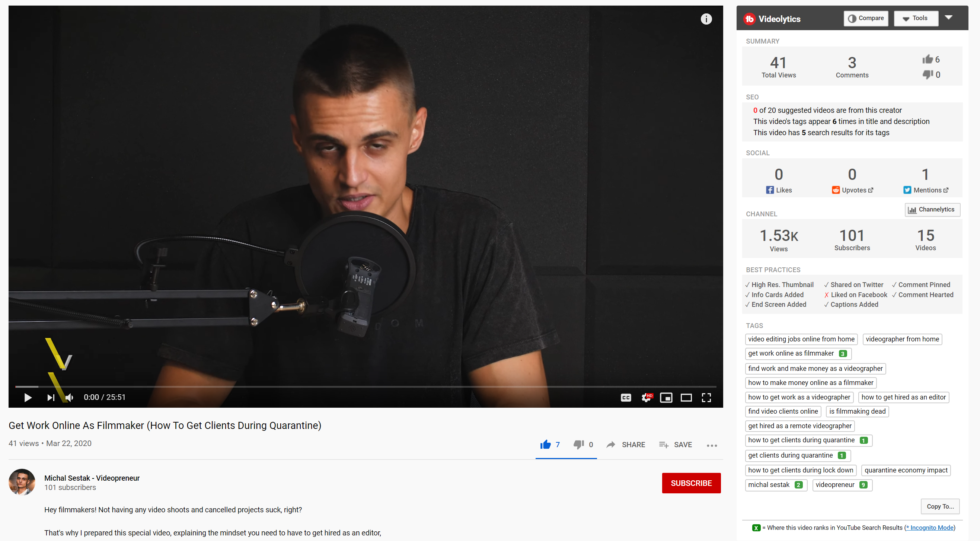Enter full screen mode
980x541 pixels.
click(x=706, y=398)
